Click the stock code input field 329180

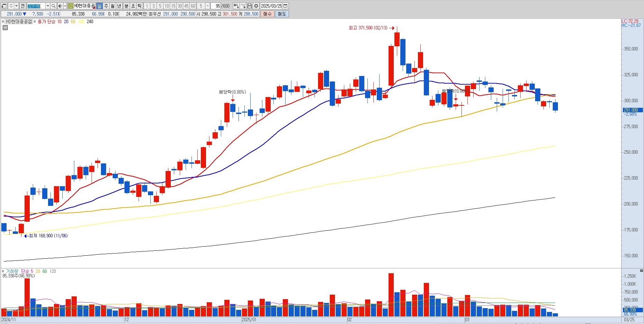pyautogui.click(x=36, y=6)
